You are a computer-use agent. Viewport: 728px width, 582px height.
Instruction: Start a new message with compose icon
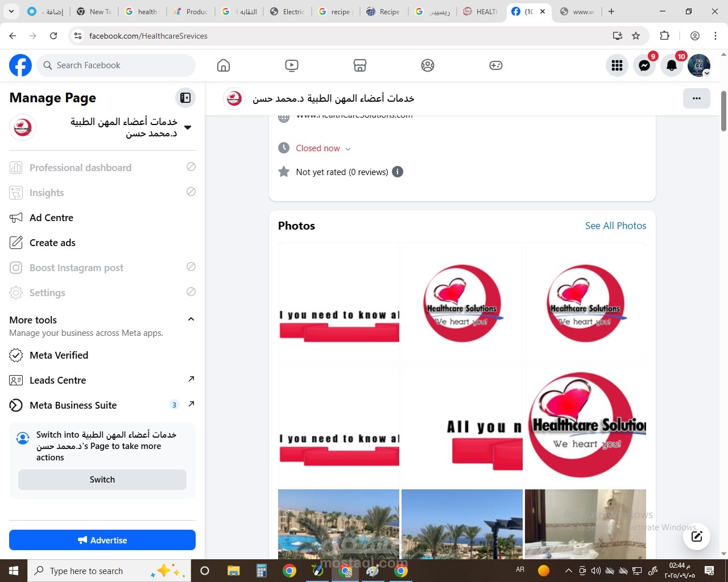[x=697, y=536]
